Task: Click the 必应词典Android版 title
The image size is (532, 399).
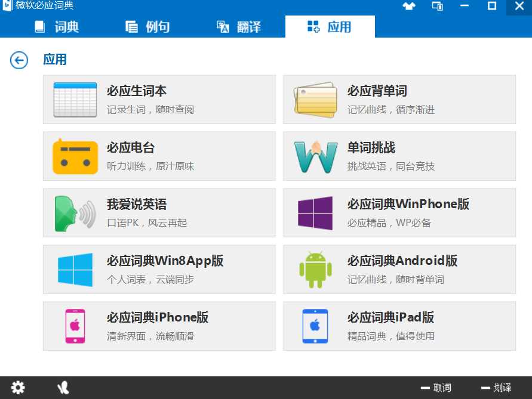Action: coord(402,261)
